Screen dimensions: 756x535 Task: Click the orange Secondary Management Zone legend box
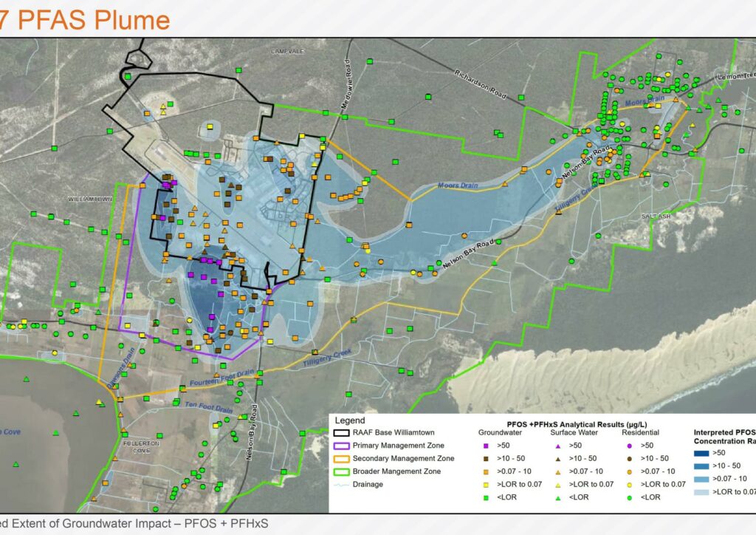342,458
